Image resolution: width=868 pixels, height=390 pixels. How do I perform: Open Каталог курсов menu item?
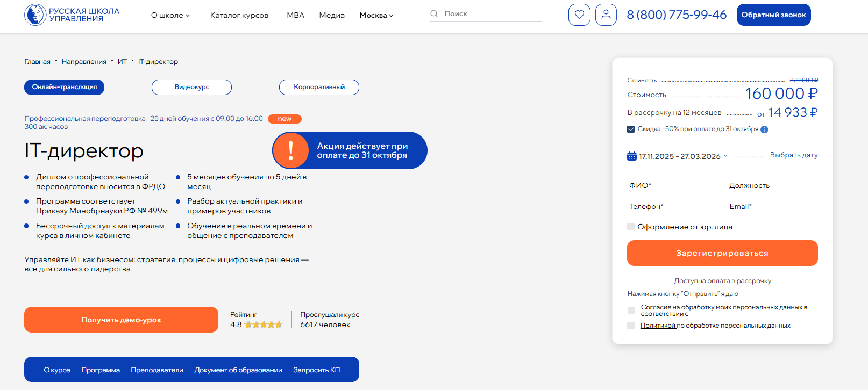tap(239, 15)
